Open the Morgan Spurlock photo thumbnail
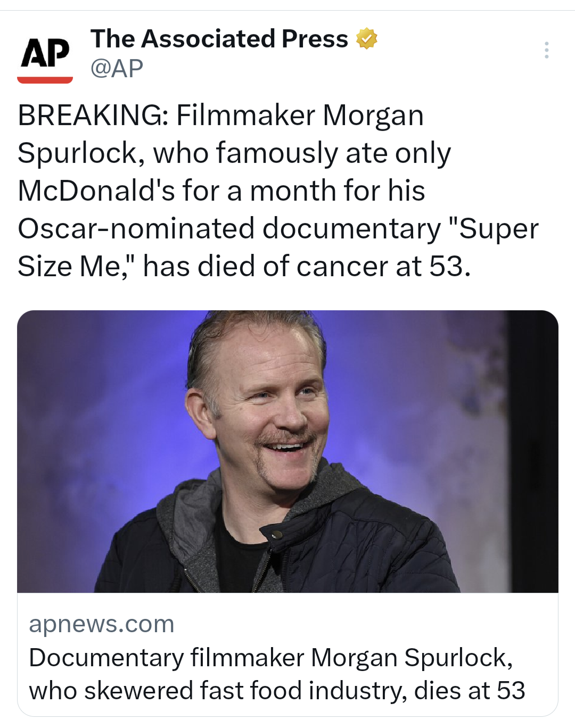This screenshot has height=728, width=575. coord(287,451)
